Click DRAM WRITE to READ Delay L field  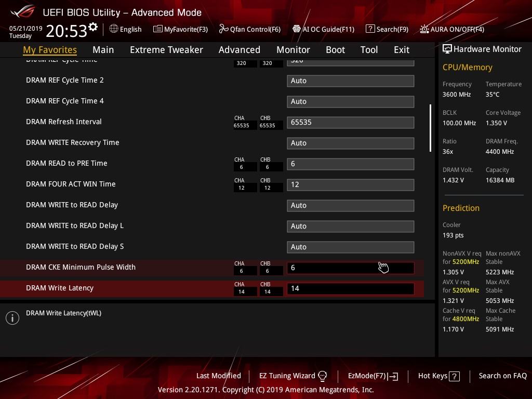pos(351,227)
